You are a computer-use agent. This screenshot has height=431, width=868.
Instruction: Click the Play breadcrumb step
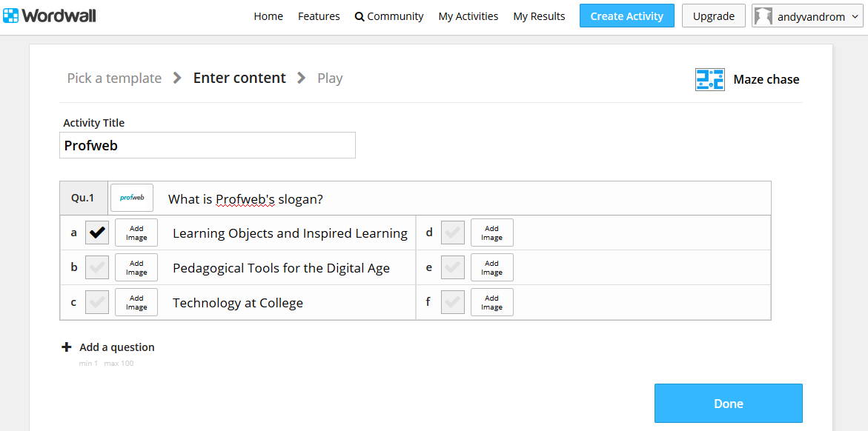pos(330,78)
